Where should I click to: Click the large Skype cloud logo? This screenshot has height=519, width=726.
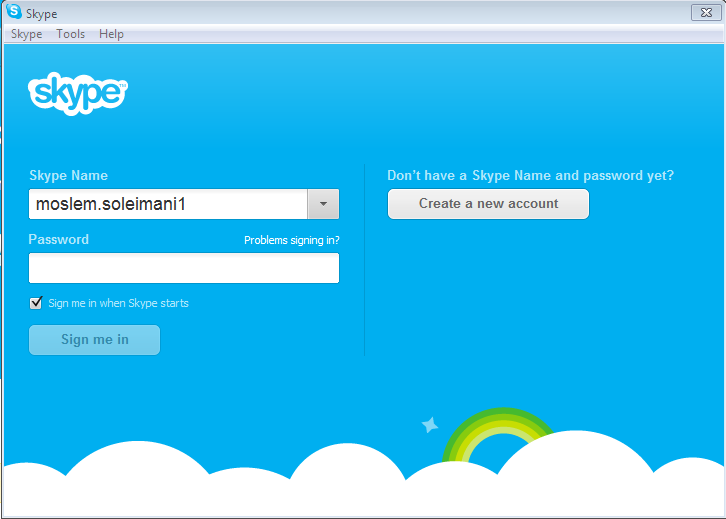[x=78, y=93]
